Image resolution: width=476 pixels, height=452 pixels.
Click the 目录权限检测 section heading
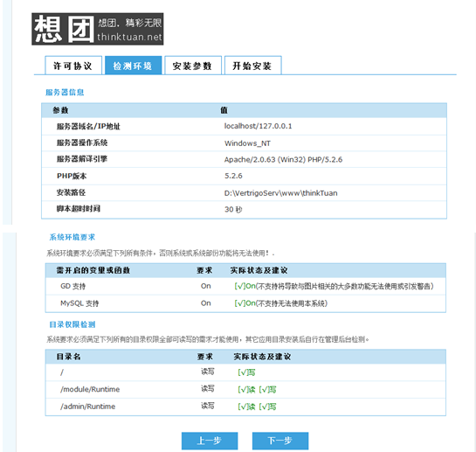(x=72, y=324)
